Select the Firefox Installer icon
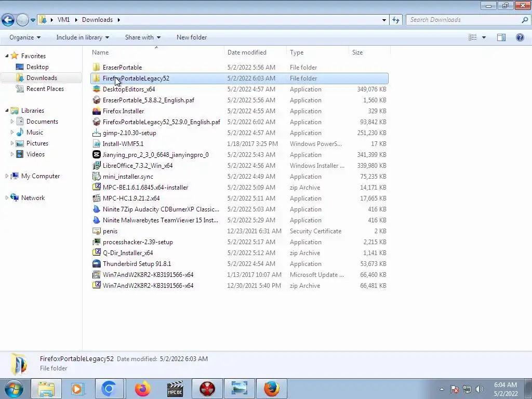 tap(96, 111)
